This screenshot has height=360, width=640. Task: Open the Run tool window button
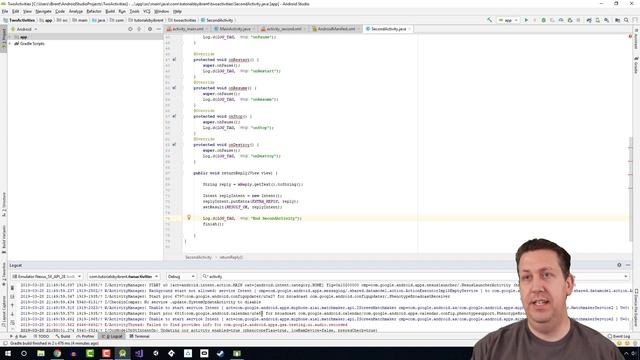pyautogui.click(x=18, y=336)
